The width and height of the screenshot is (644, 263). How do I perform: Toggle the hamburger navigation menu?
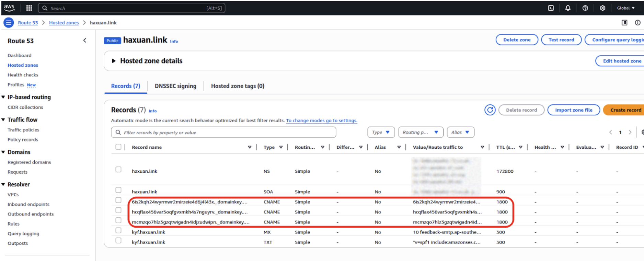coord(9,23)
